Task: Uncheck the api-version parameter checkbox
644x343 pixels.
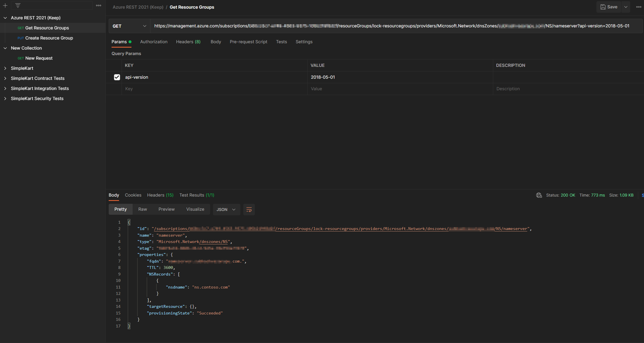Action: (x=117, y=77)
